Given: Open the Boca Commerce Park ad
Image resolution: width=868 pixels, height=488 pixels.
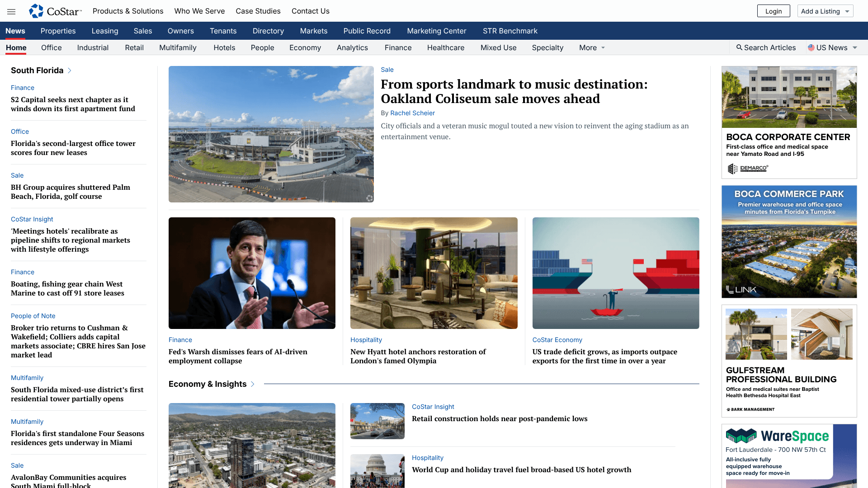Looking at the screenshot, I should (789, 242).
